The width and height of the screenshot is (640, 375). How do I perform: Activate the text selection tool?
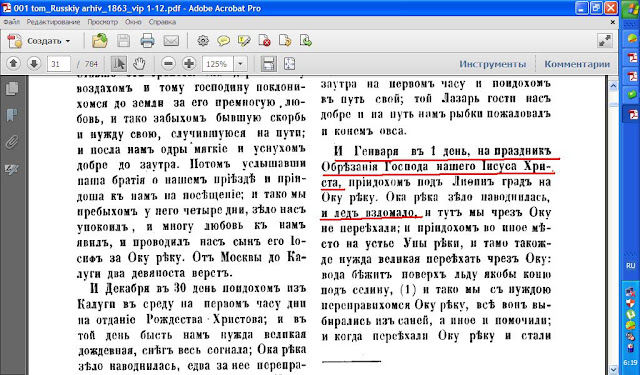(119, 64)
